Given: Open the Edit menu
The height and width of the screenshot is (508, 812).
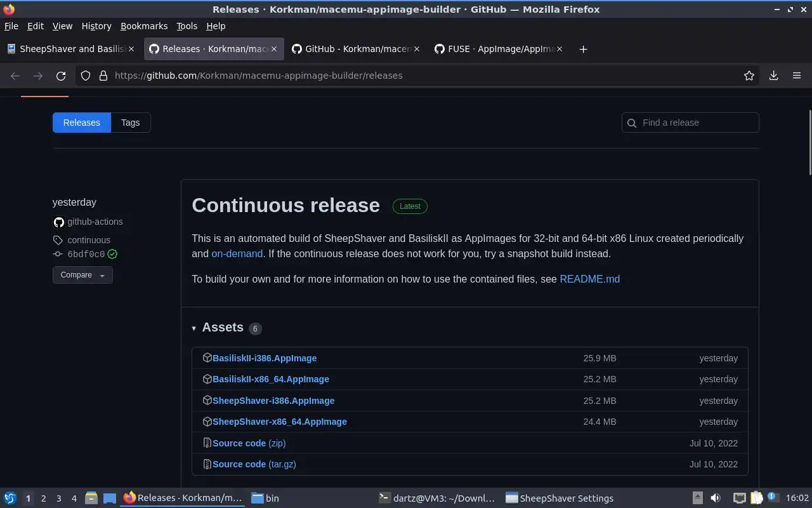Looking at the screenshot, I should click(36, 26).
